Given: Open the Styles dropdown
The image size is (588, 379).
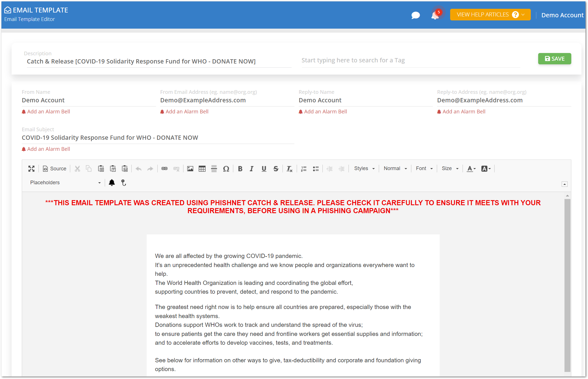Looking at the screenshot, I should point(364,168).
